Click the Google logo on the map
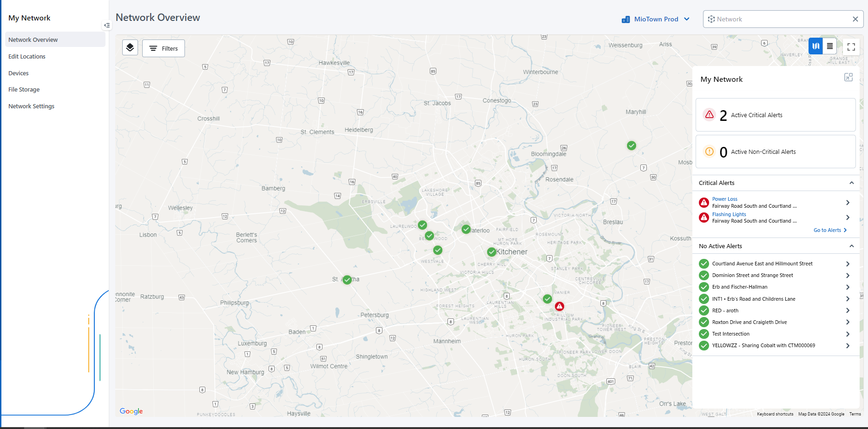Screen dimensions: 868x429 [x=131, y=411]
